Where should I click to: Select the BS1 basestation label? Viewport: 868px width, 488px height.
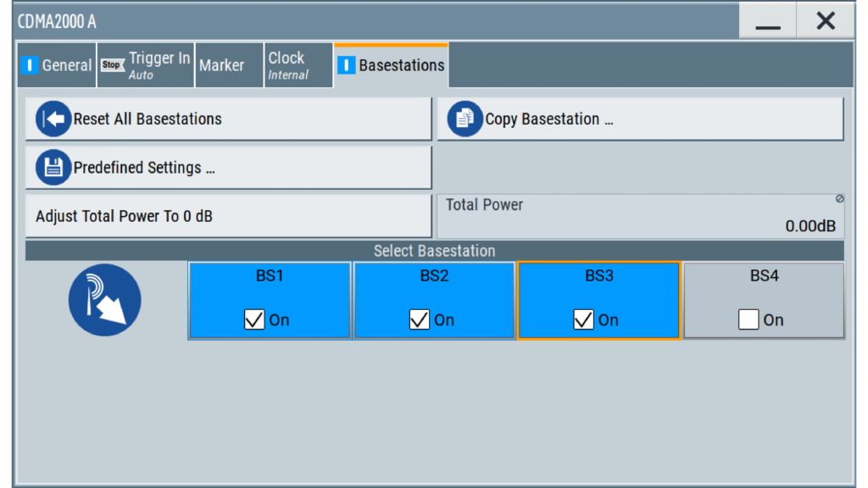pos(269,276)
